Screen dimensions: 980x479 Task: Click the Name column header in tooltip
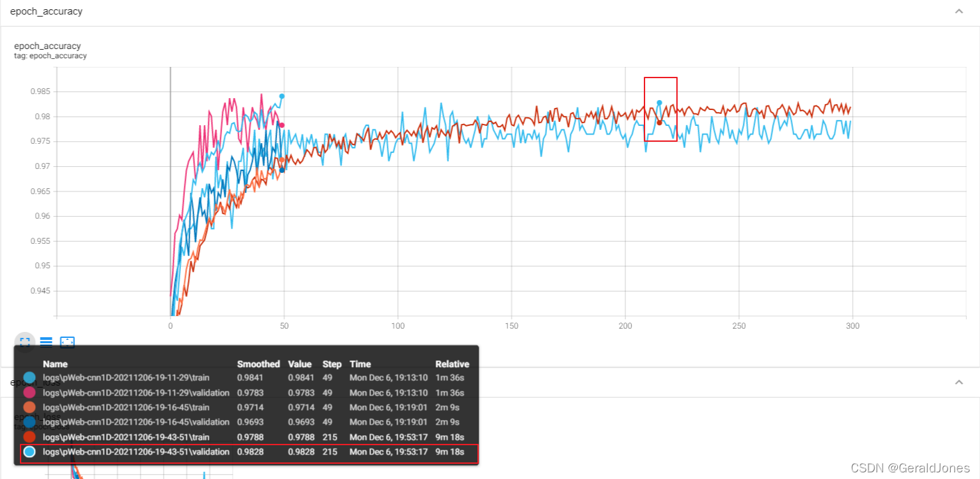click(55, 364)
